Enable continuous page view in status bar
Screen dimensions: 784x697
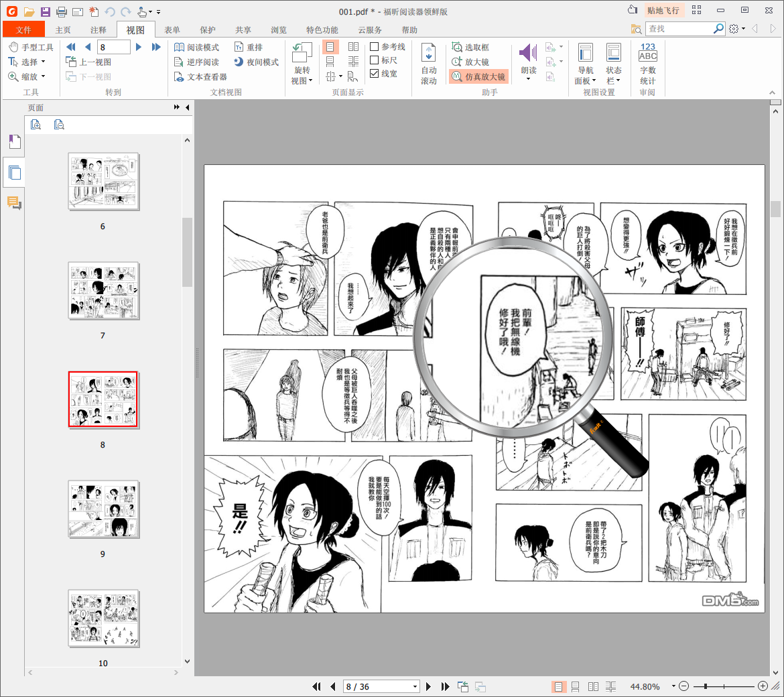coord(576,686)
